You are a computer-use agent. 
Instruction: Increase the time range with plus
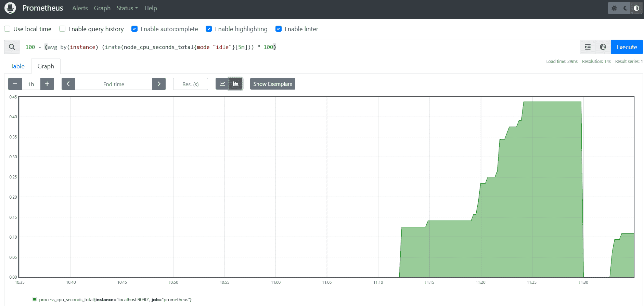[x=47, y=84]
